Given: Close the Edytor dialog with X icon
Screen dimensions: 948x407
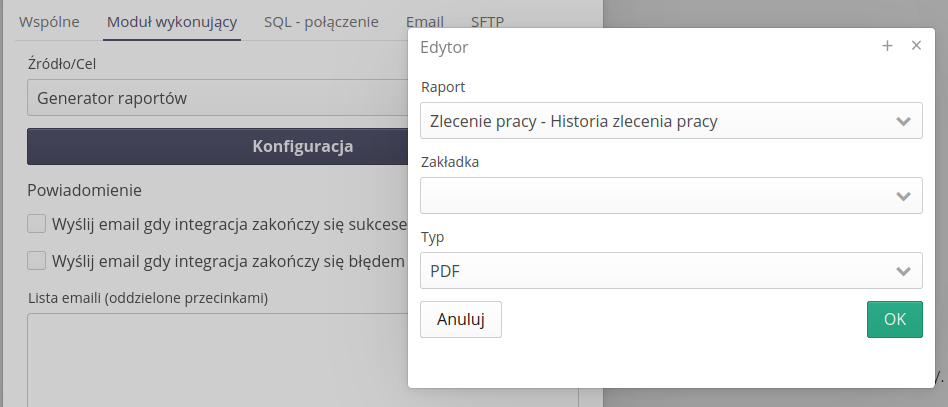Looking at the screenshot, I should (916, 46).
